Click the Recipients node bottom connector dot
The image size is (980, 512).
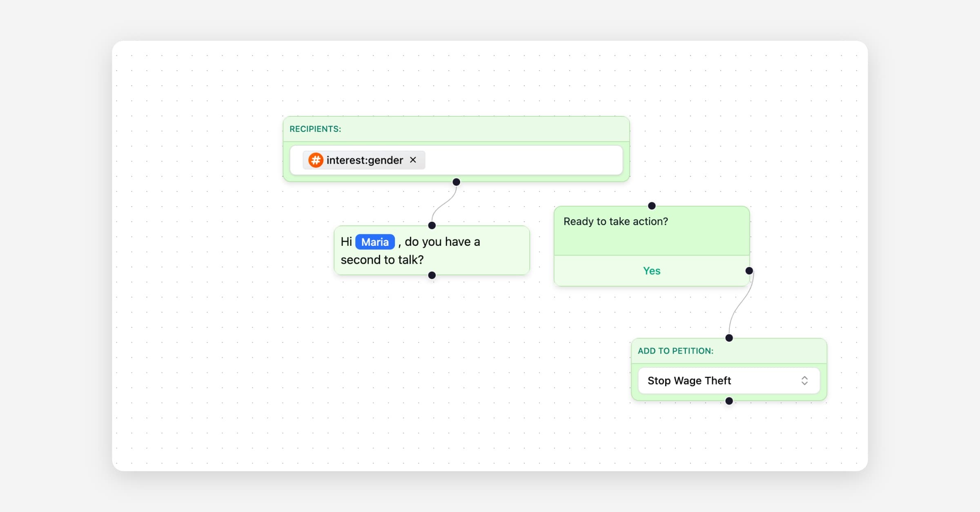coord(457,182)
